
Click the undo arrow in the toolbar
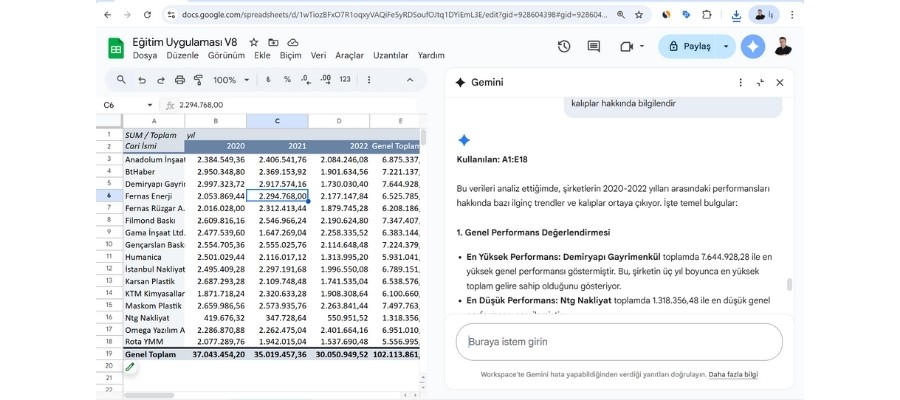[x=142, y=80]
